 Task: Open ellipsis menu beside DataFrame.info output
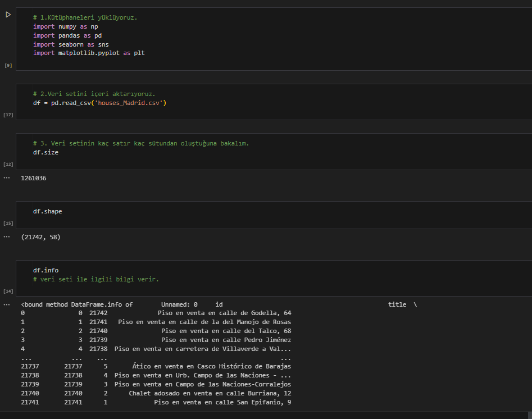click(7, 304)
